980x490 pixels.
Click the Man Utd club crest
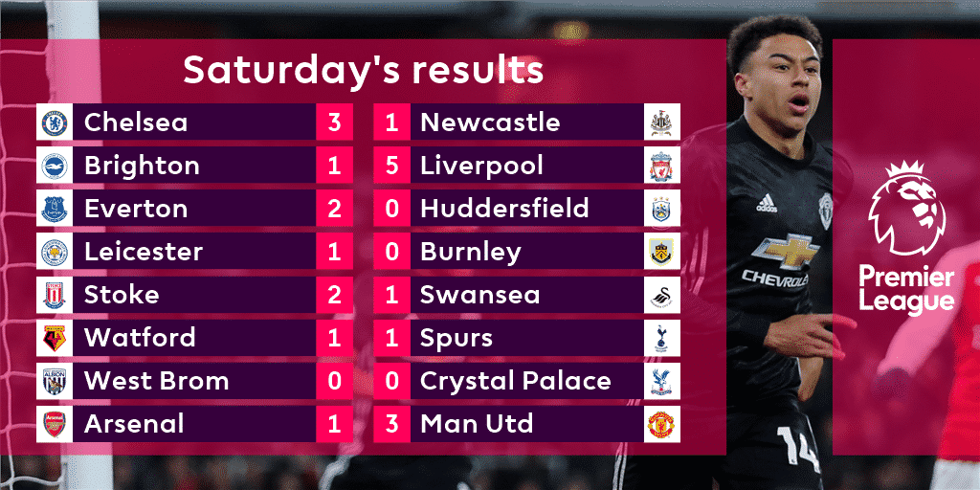click(x=661, y=424)
